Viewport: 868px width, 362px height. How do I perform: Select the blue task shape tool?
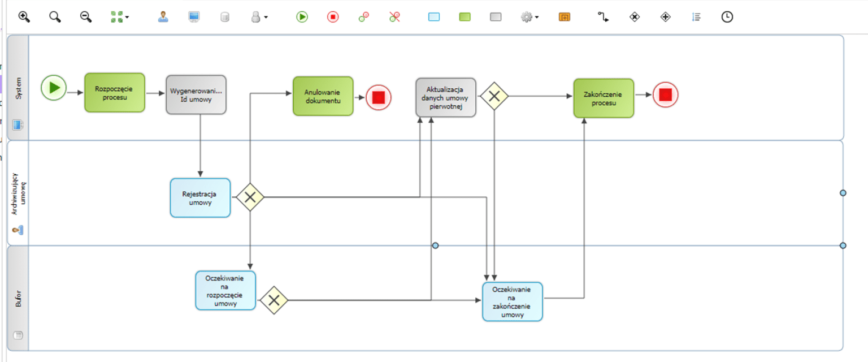[x=433, y=17]
